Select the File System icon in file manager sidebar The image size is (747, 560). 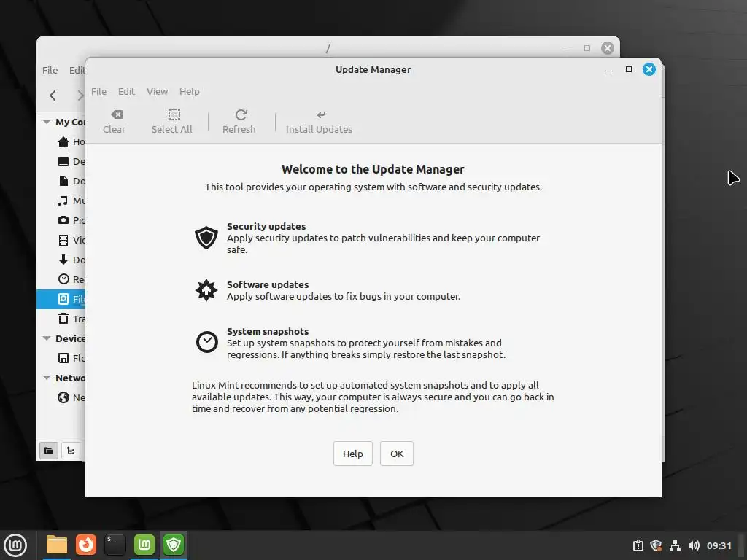(63, 299)
